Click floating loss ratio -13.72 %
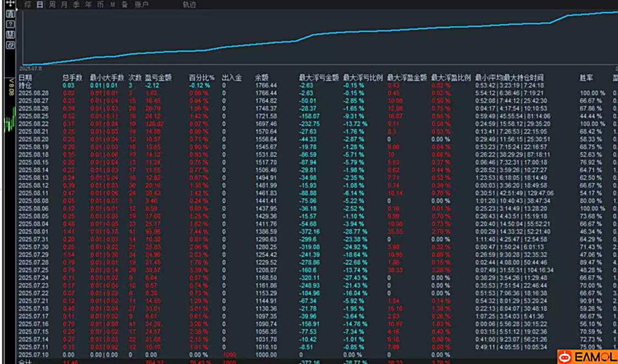This screenshot has height=364, width=618. [355, 124]
